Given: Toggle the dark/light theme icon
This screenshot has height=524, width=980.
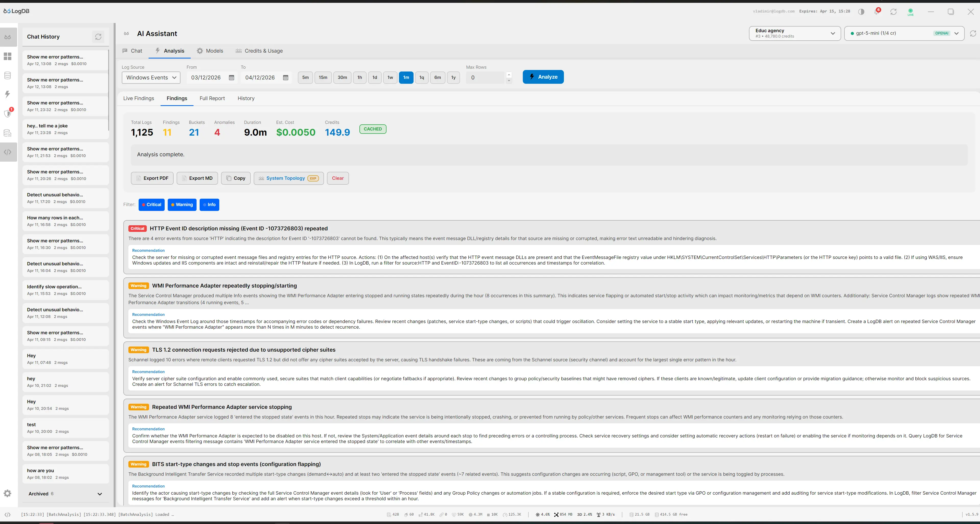Looking at the screenshot, I should 861,12.
